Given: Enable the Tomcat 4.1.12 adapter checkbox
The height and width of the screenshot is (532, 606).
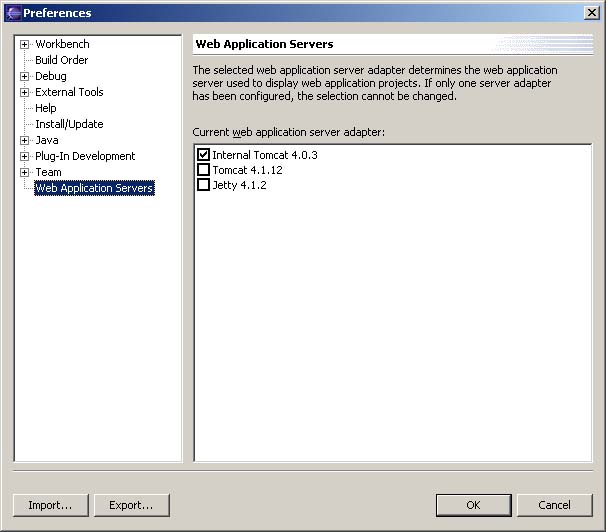Looking at the screenshot, I should point(203,170).
